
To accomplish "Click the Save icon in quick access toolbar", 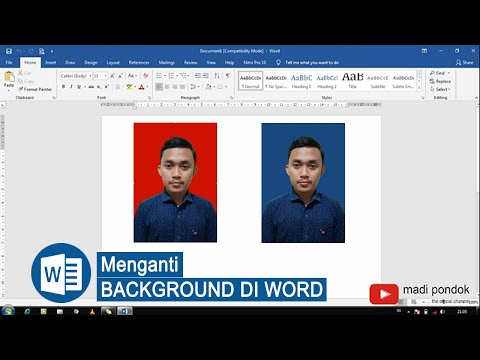I will click(9, 51).
